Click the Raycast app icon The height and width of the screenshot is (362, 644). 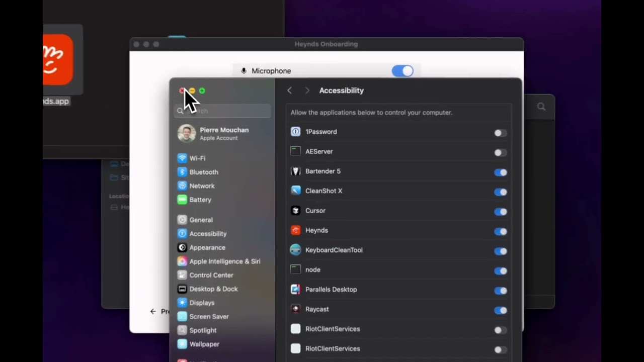click(x=295, y=309)
